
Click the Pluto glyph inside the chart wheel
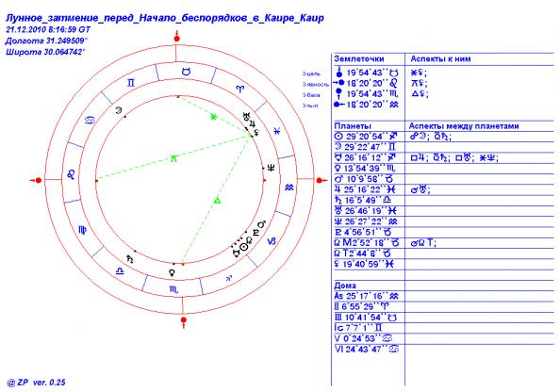pos(256,233)
